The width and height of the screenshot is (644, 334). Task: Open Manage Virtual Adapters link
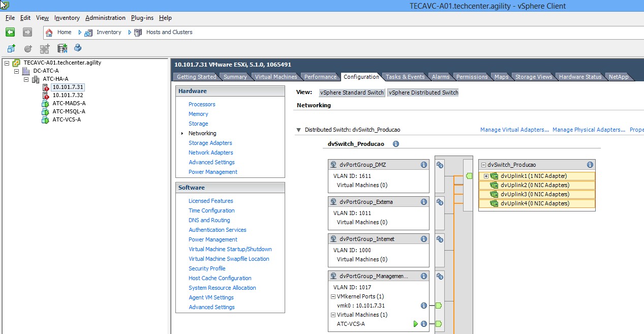(514, 130)
